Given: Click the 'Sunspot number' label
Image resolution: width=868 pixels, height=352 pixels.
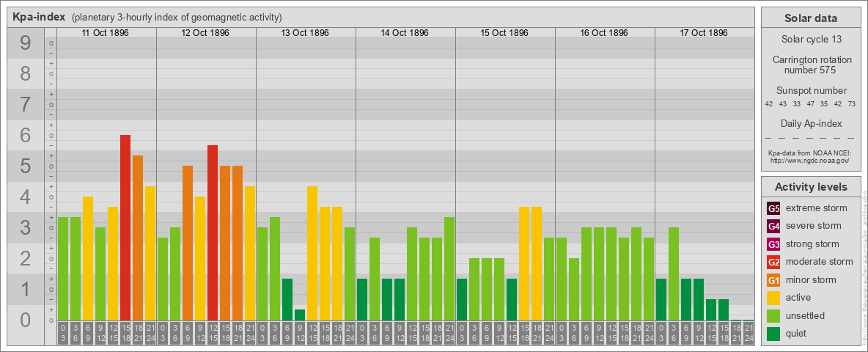Looking at the screenshot, I should [x=811, y=91].
